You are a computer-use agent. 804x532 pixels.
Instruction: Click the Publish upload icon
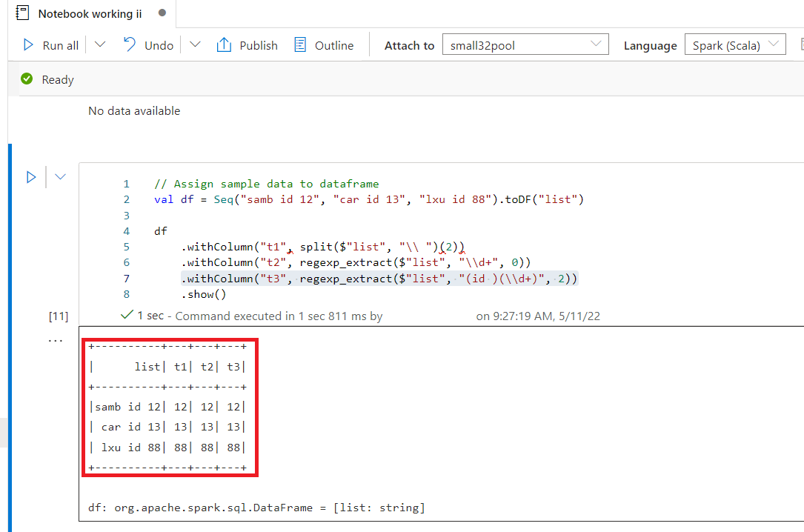224,44
